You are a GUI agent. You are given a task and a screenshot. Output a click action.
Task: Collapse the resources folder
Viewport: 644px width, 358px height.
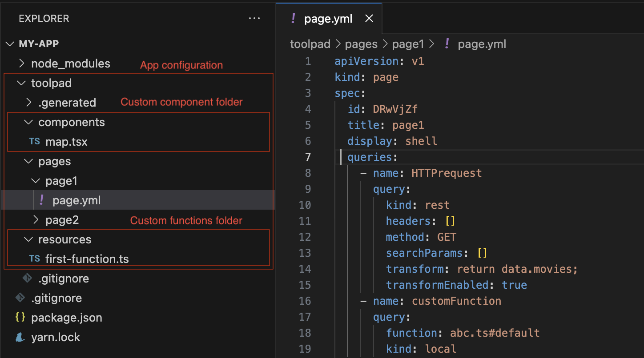coord(28,239)
